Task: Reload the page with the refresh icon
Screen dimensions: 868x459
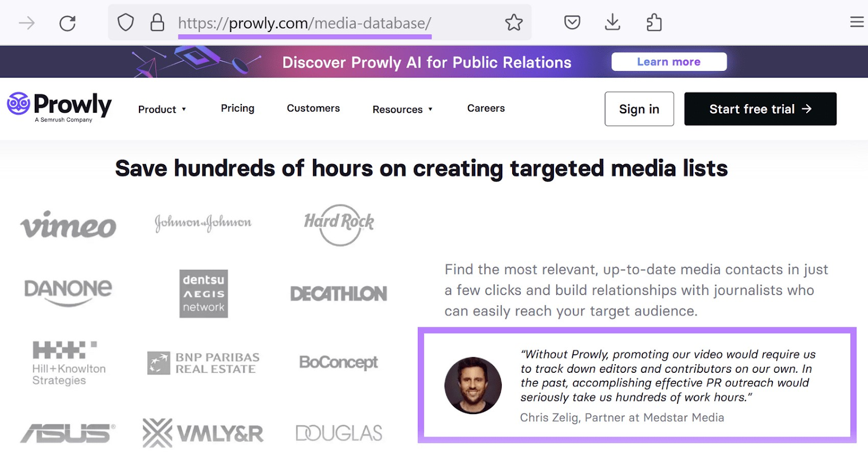Action: pos(68,23)
